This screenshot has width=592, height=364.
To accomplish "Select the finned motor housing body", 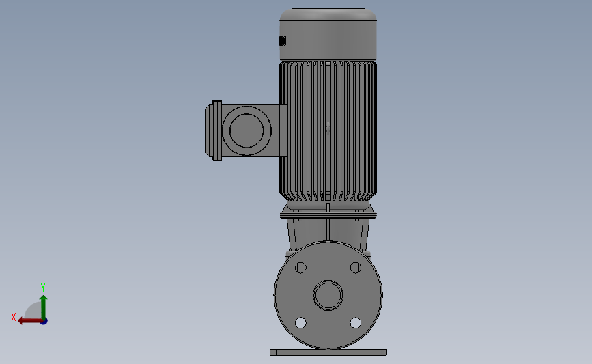I will 328,131.
